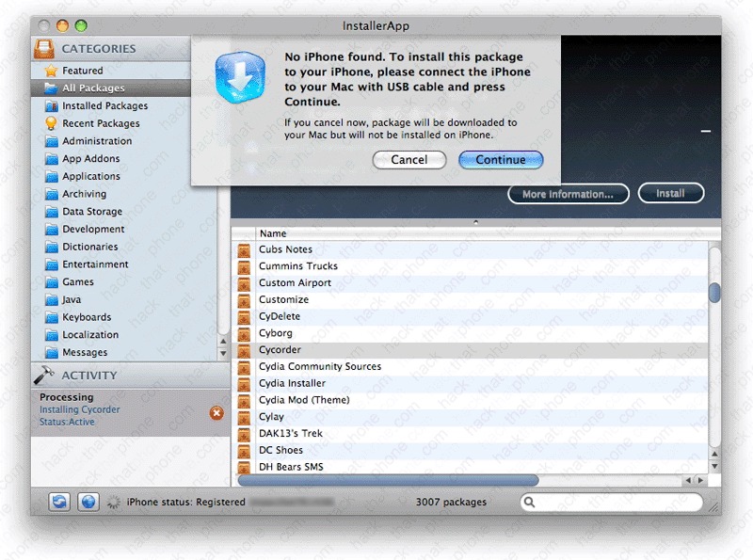Select the Games category
The width and height of the screenshot is (753, 560).
click(77, 282)
